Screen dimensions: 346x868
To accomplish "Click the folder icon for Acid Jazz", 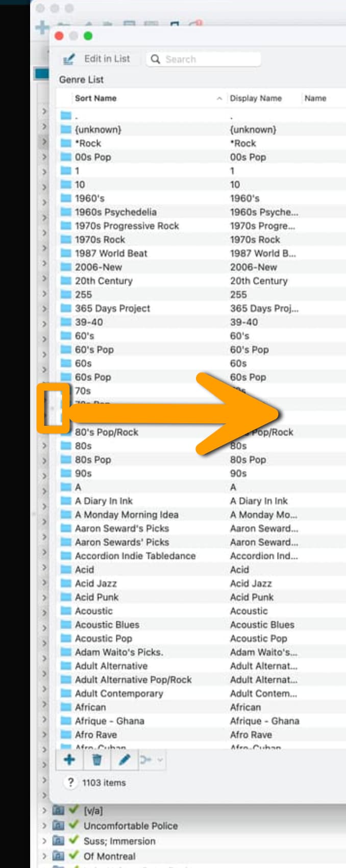I will [x=66, y=583].
